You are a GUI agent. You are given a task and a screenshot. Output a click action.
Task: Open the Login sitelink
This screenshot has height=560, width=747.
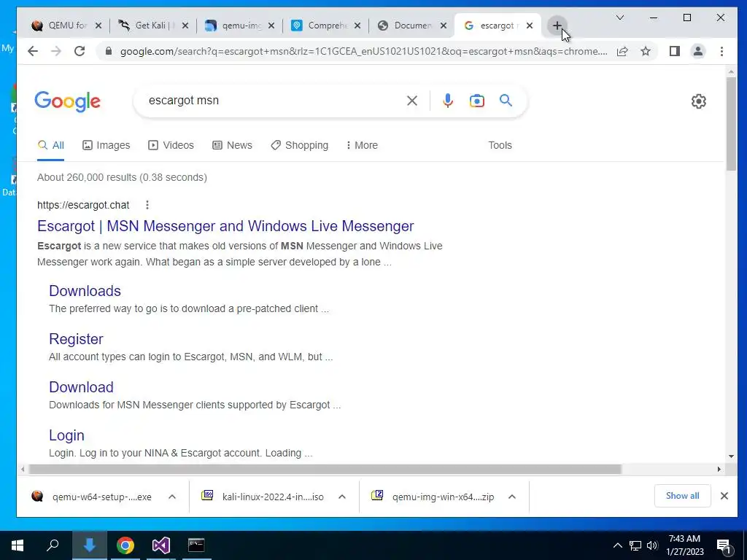(x=66, y=435)
